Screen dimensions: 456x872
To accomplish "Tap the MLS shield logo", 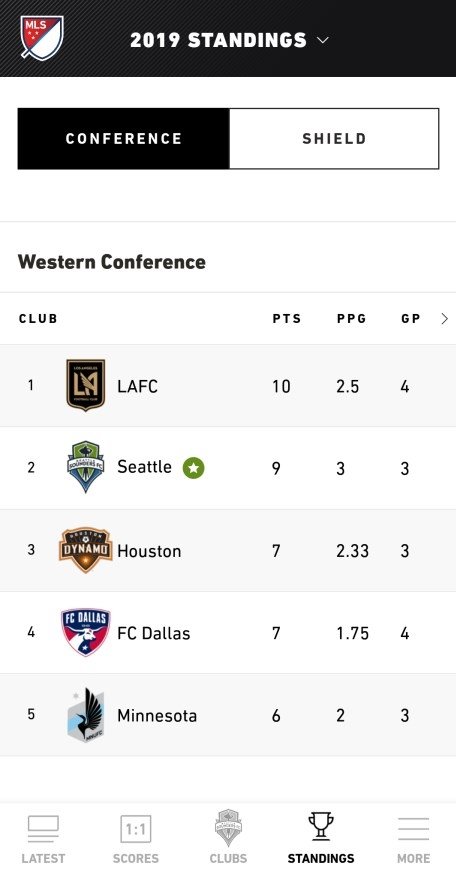I will pos(42,37).
